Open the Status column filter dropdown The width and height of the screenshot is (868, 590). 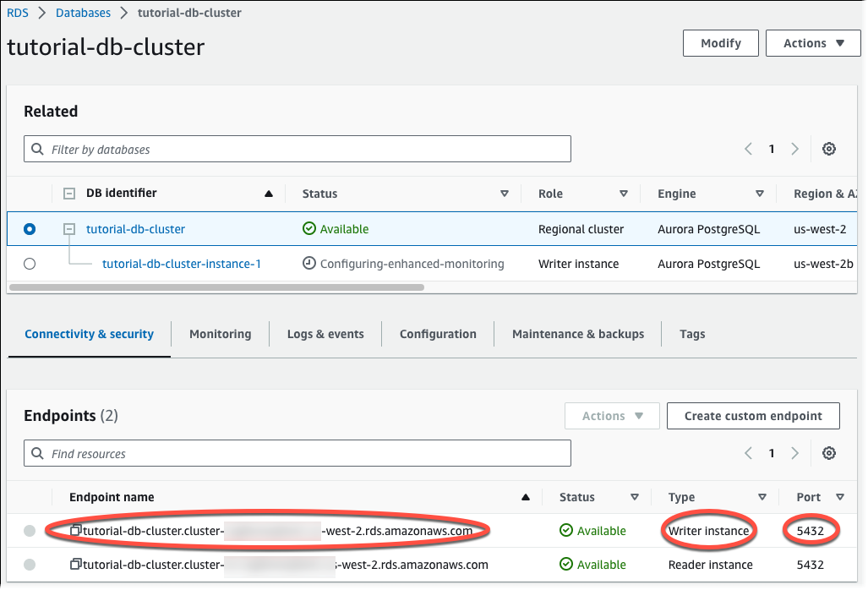coord(505,194)
